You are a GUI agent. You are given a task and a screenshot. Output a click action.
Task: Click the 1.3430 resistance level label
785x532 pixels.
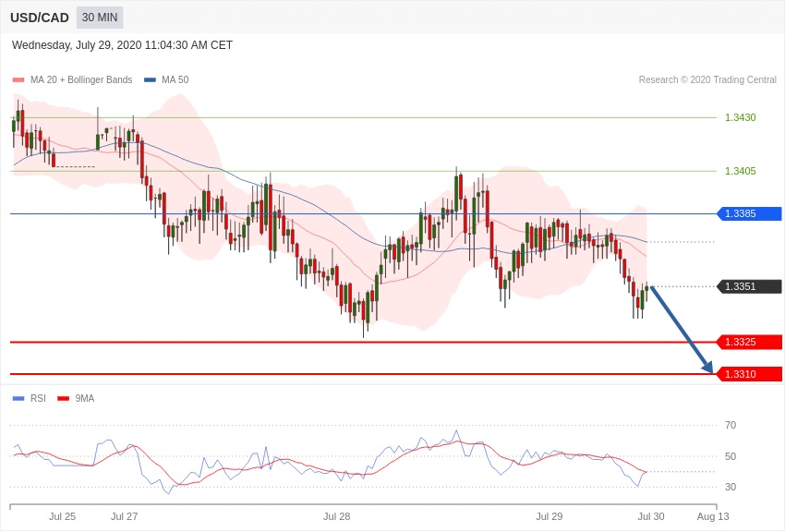pos(741,117)
